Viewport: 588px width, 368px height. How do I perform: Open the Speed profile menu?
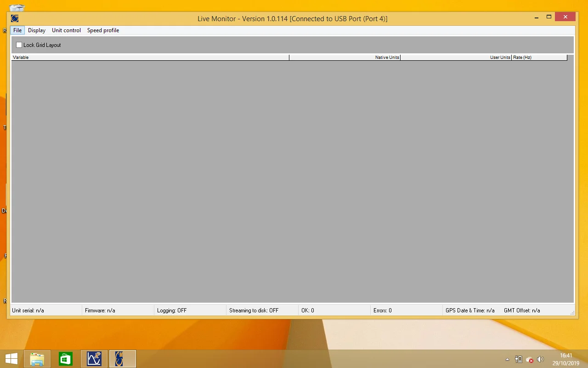[x=103, y=30]
